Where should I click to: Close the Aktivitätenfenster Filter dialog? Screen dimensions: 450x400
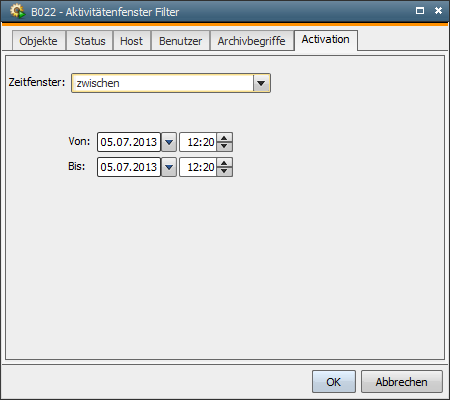click(x=438, y=11)
